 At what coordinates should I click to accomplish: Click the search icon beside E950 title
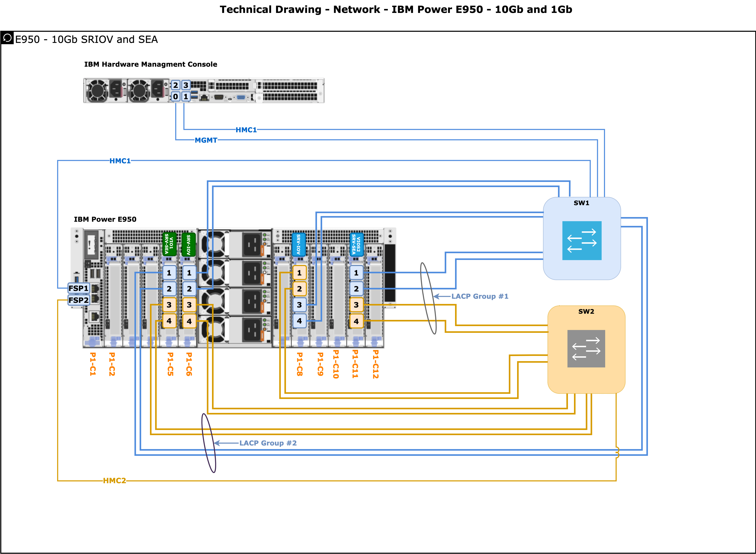(7, 38)
